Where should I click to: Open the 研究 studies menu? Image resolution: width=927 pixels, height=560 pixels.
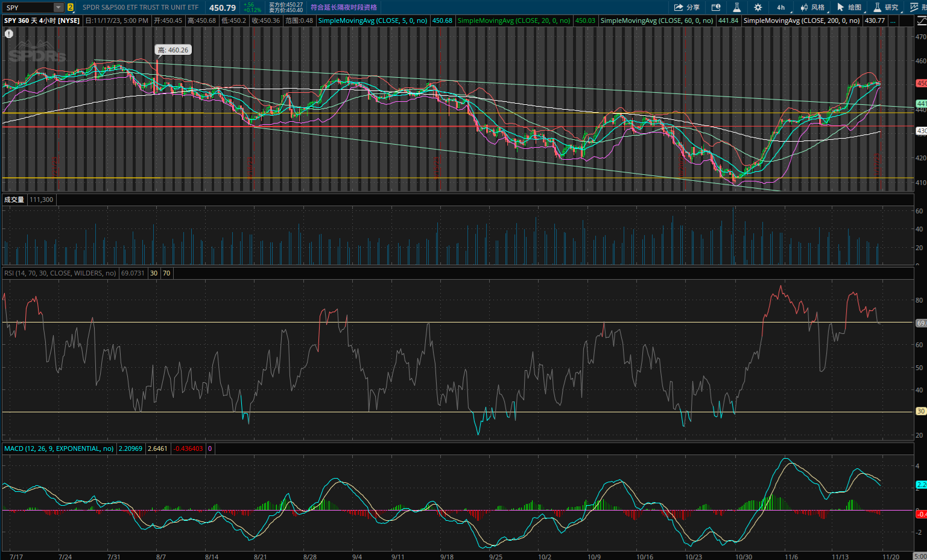pos(886,7)
